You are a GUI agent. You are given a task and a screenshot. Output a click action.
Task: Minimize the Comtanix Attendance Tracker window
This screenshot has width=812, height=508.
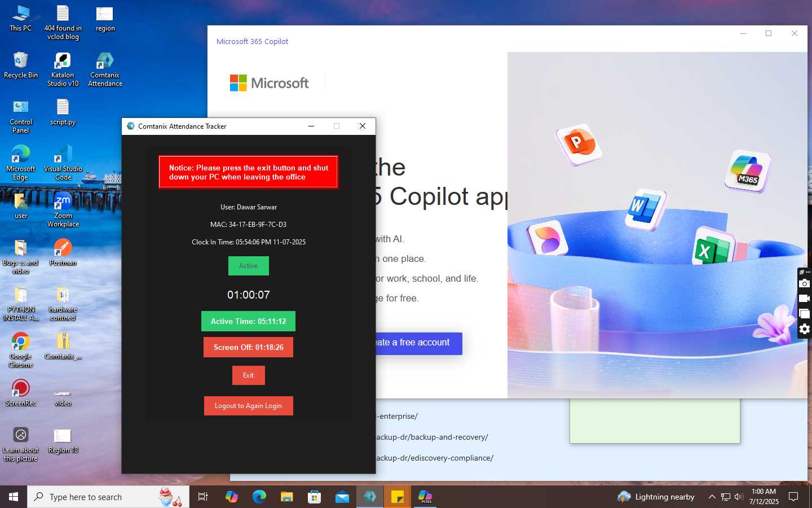coord(311,126)
